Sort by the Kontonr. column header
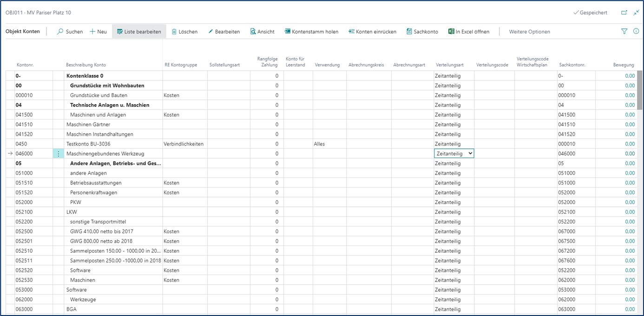 25,65
